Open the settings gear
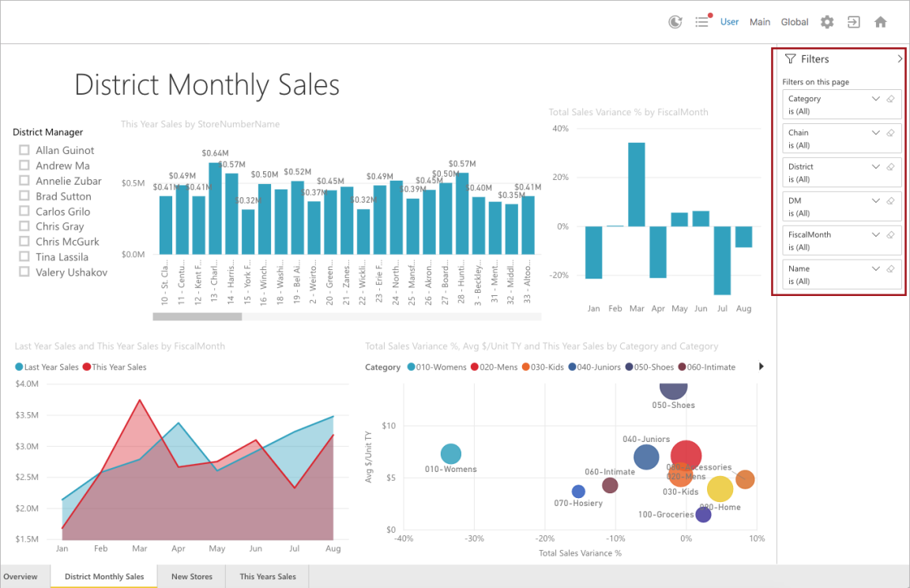The height and width of the screenshot is (588, 910). pyautogui.click(x=826, y=21)
